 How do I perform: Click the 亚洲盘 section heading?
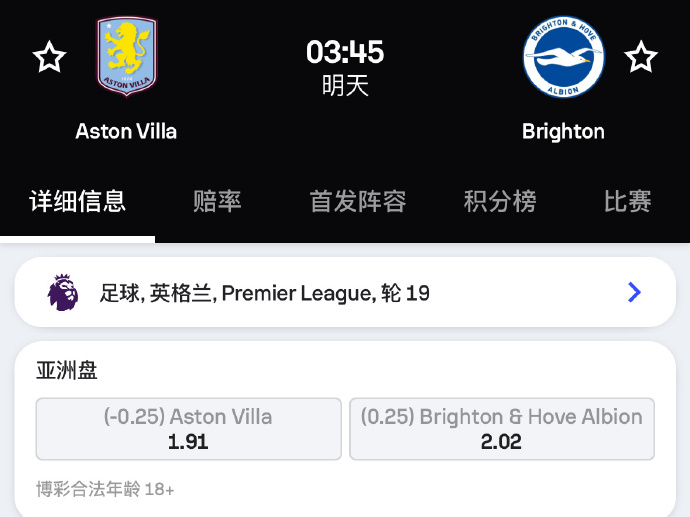(66, 370)
